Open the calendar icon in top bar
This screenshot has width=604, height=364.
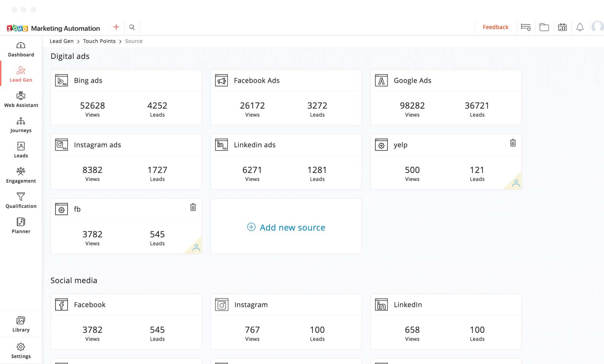562,27
